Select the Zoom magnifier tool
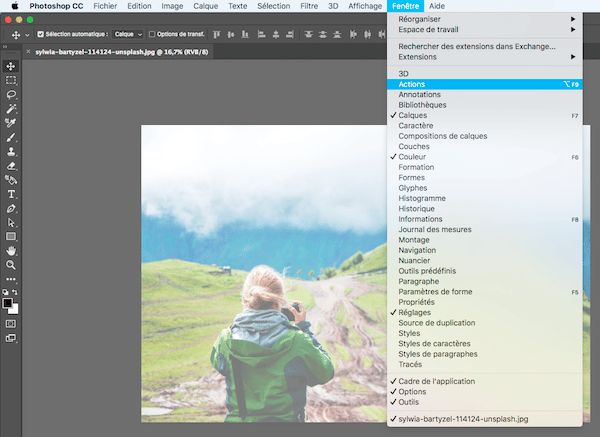 pyautogui.click(x=11, y=265)
